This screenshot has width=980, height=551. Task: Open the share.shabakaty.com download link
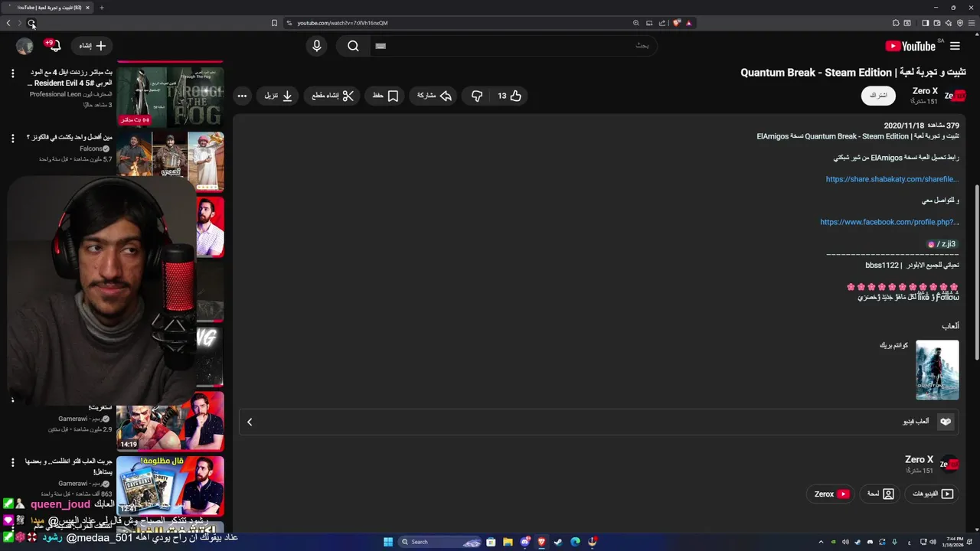click(x=892, y=179)
